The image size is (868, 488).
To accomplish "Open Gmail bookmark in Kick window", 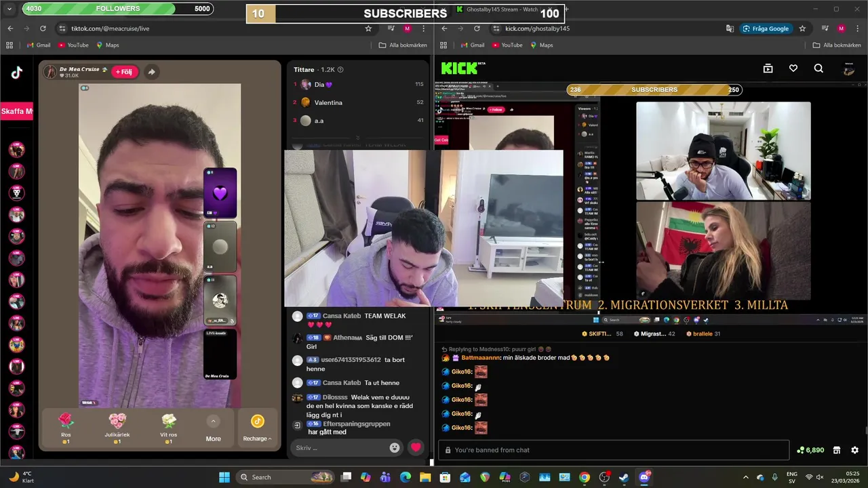I will coord(473,45).
